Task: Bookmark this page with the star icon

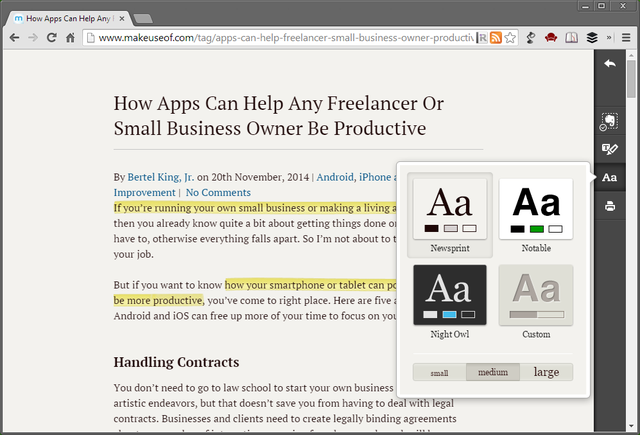Action: 510,38
